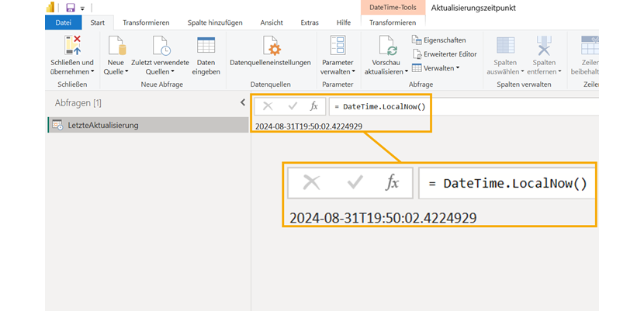Open Datenquelleneinstellungen gear icon
Viewport: 644px width, 311px height.
(x=270, y=46)
